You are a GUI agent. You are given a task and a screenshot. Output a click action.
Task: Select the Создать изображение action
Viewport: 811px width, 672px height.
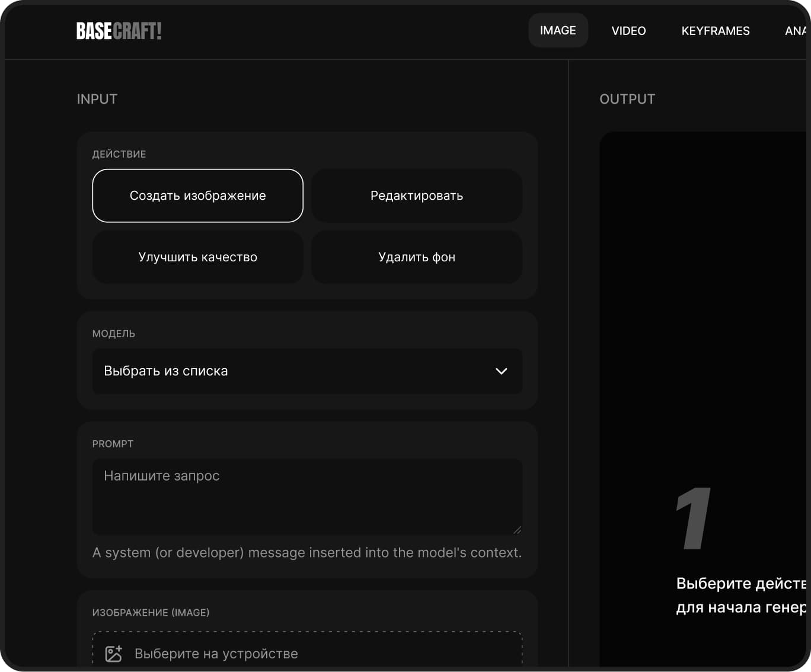[197, 196]
